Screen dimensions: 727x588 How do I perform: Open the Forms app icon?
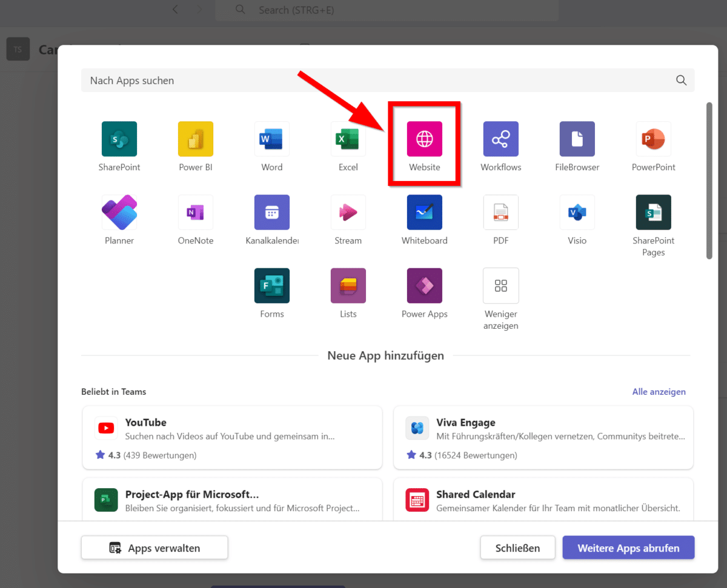click(x=272, y=286)
